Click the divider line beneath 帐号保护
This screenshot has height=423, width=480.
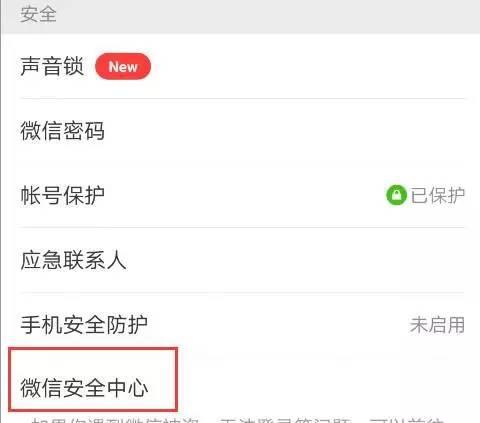click(x=242, y=228)
